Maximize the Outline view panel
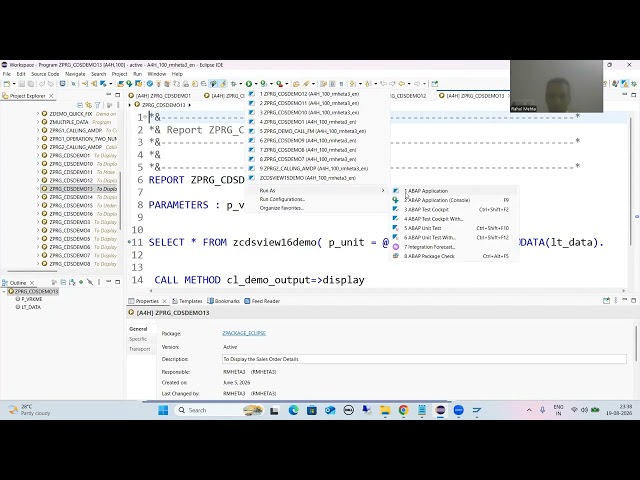640x480 pixels. 118,282
